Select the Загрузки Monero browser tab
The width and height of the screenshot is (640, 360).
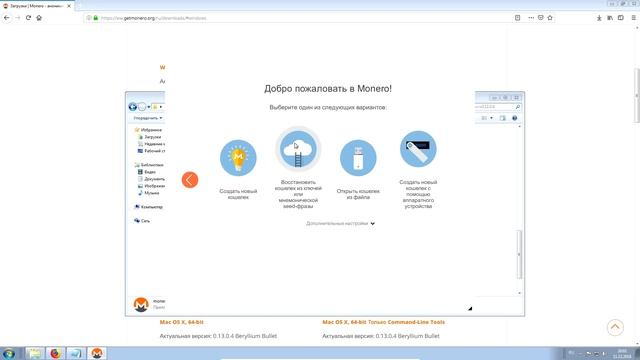(x=38, y=6)
